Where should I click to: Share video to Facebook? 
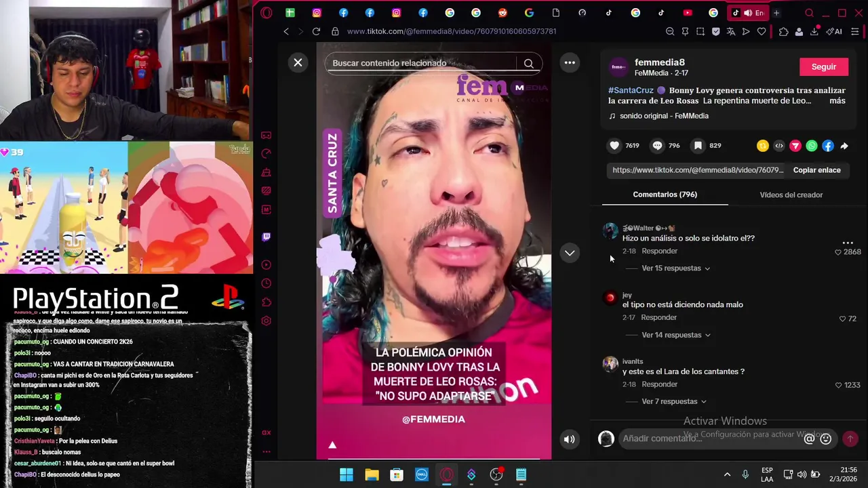pyautogui.click(x=828, y=146)
